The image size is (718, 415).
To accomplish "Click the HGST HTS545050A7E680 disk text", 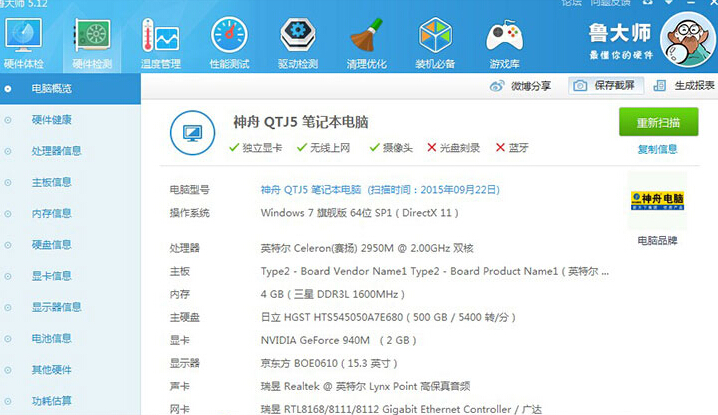I will coord(388,317).
